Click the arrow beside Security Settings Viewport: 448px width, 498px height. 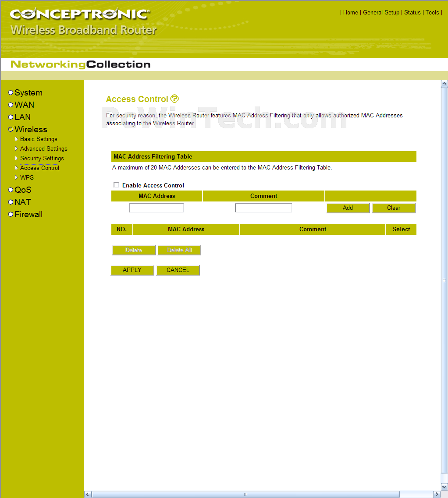click(x=16, y=158)
